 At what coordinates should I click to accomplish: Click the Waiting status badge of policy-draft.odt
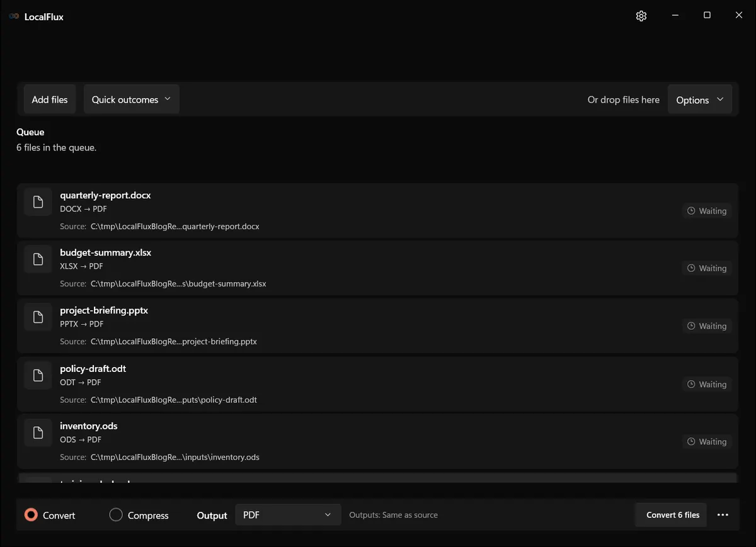707,384
